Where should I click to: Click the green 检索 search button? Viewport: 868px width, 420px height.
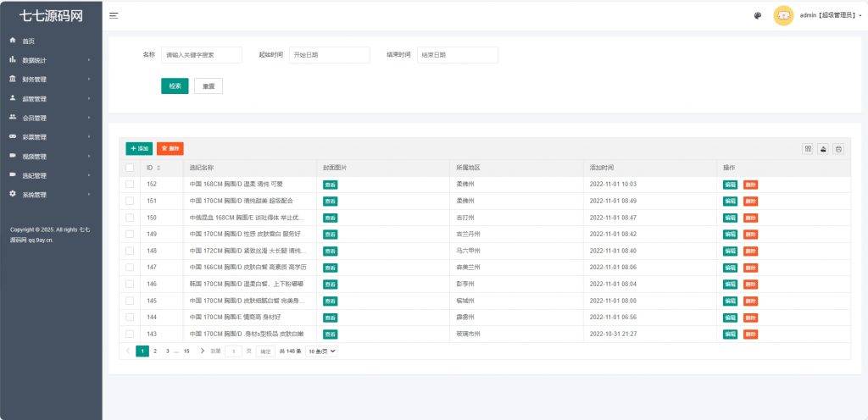[x=175, y=86]
